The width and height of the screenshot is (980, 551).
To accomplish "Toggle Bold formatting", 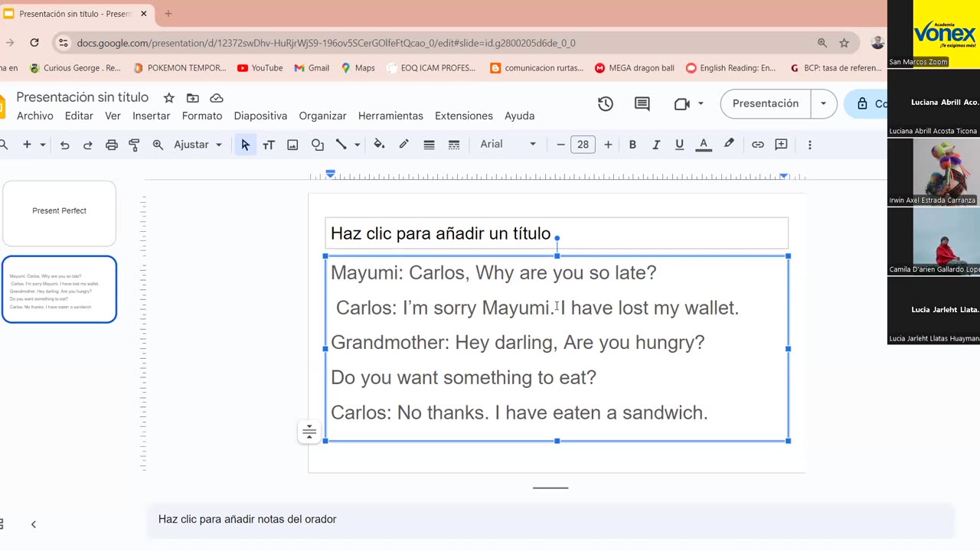I will tap(632, 145).
